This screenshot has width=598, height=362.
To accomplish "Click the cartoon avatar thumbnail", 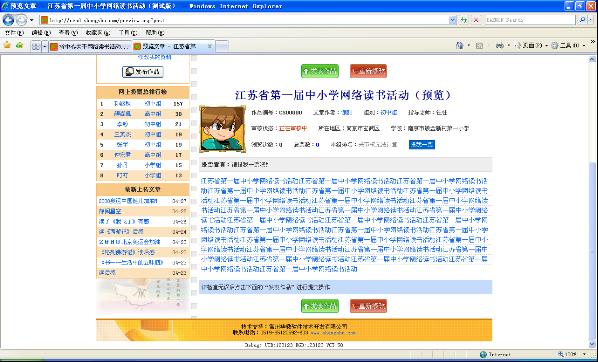I will [222, 129].
